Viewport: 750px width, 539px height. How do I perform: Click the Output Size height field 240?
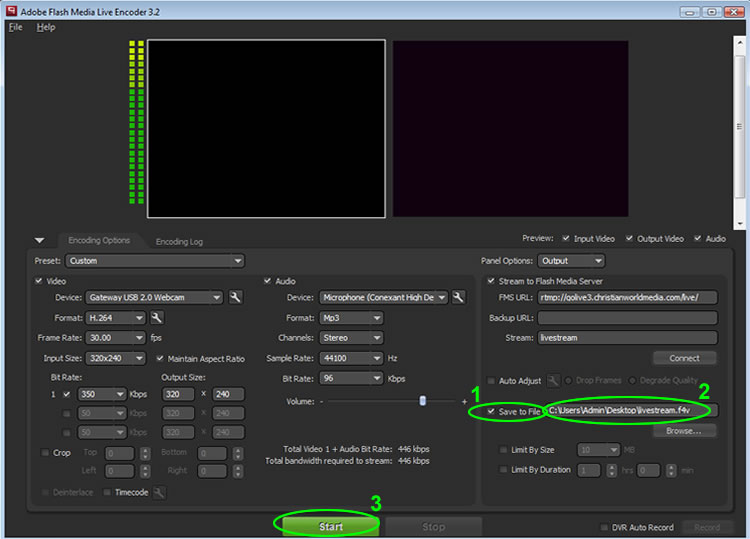(228, 394)
